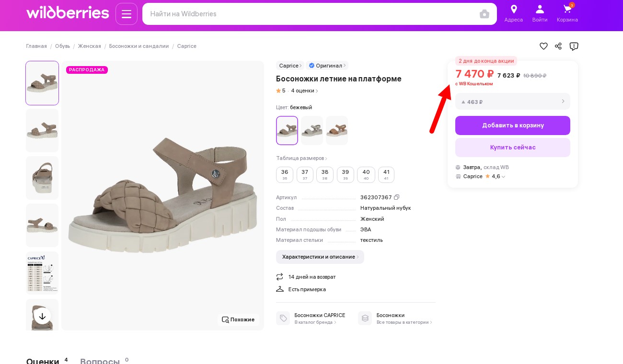Select shoe size 38
Image resolution: width=623 pixels, height=364 pixels.
[x=325, y=175]
